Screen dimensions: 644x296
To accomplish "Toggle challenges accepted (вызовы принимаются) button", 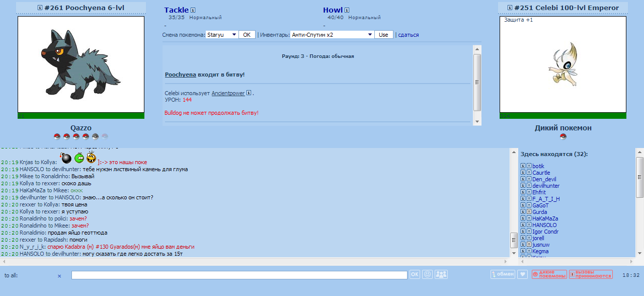I will tap(591, 274).
